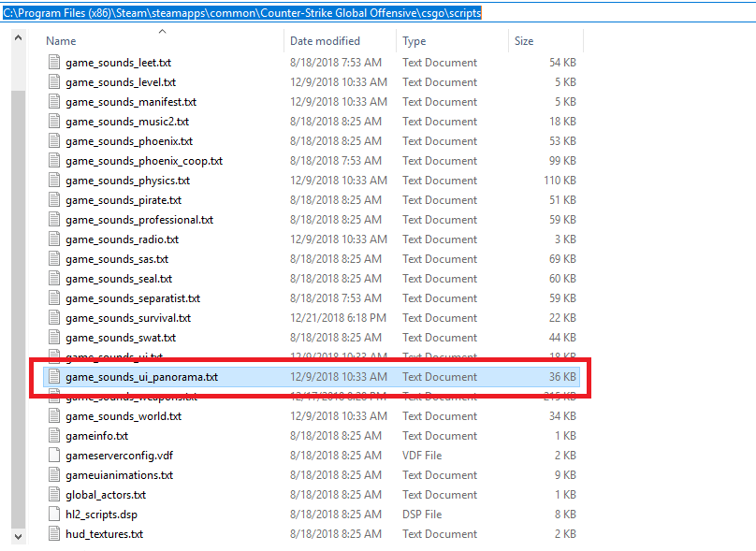Select file name game_sounds_swat.txt

121,338
